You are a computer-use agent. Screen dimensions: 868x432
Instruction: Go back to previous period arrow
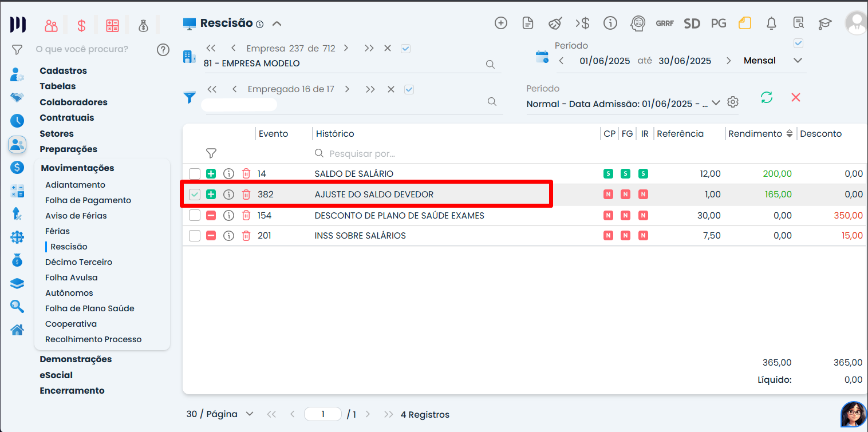(x=561, y=61)
